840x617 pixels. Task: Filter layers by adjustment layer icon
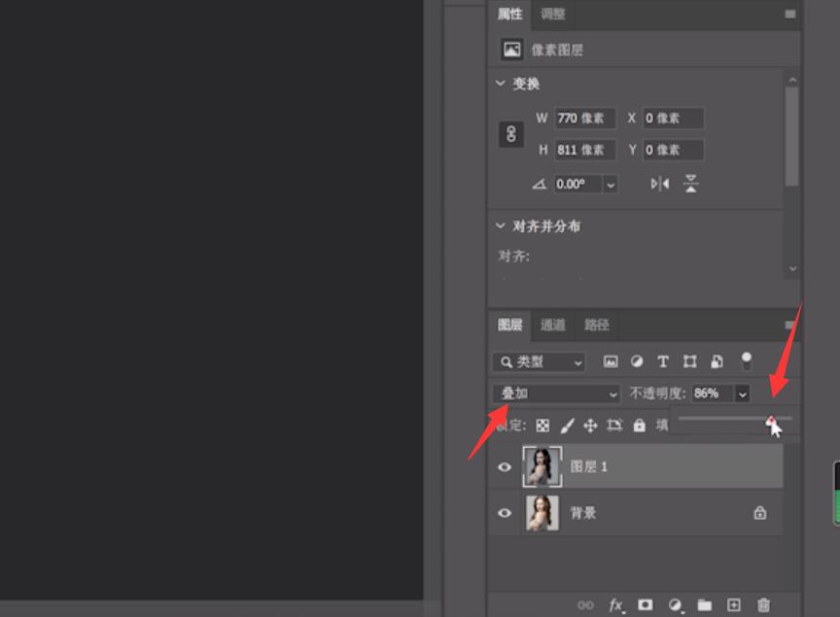637,361
